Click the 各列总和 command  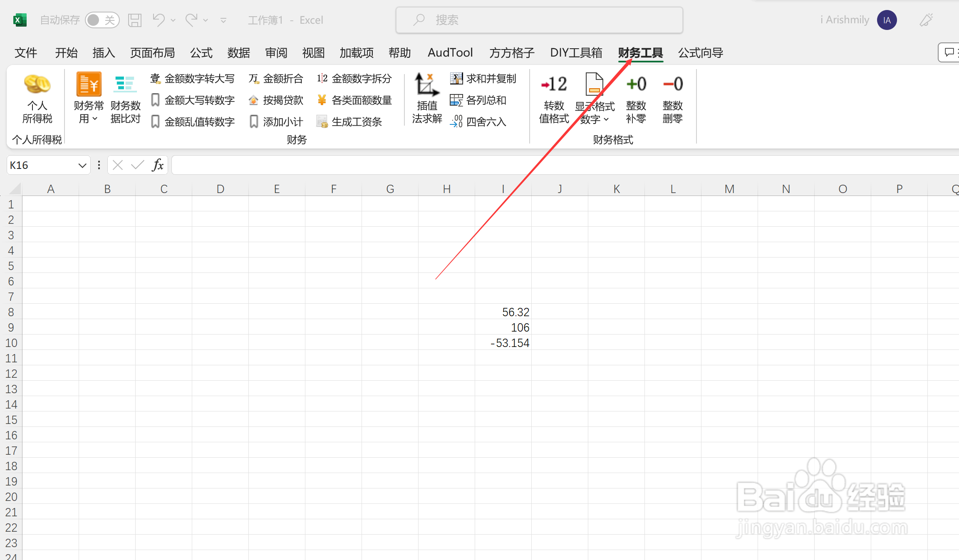click(x=478, y=100)
